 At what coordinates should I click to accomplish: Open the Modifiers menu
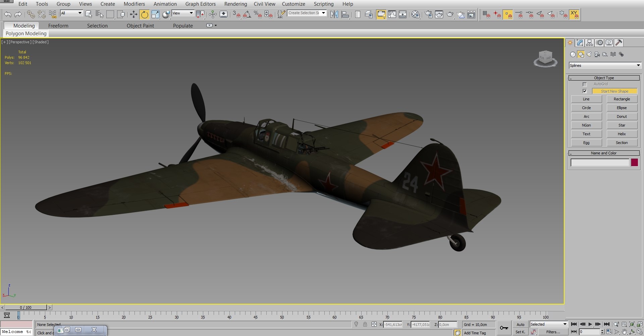click(x=134, y=4)
